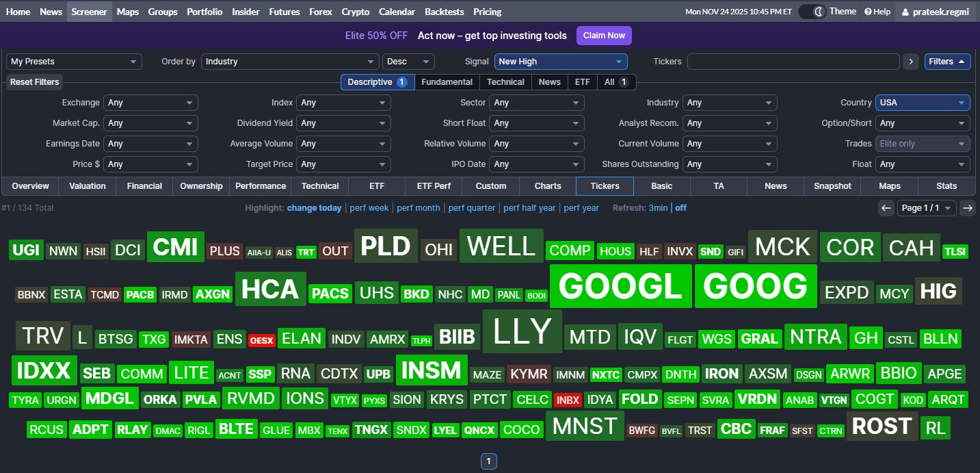Open the My Presets dropdown
Image resolution: width=980 pixels, height=473 pixels.
[74, 62]
